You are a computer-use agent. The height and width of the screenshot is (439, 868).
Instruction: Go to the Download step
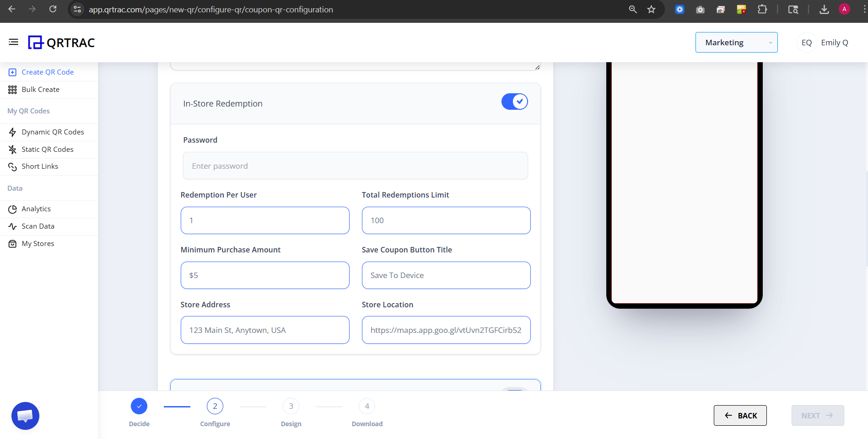coord(367,406)
